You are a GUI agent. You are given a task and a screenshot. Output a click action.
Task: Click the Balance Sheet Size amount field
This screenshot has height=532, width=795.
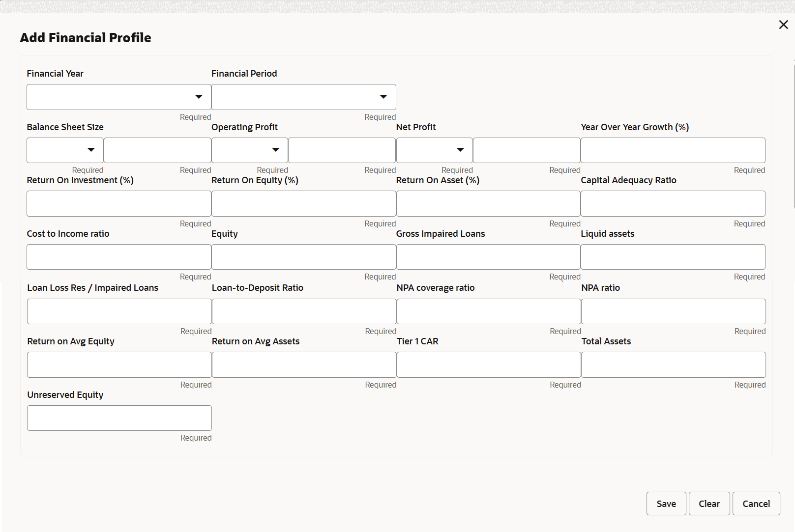pos(157,150)
